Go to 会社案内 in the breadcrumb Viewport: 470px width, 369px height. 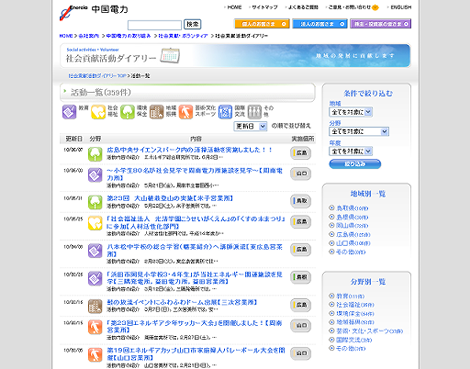pos(89,36)
